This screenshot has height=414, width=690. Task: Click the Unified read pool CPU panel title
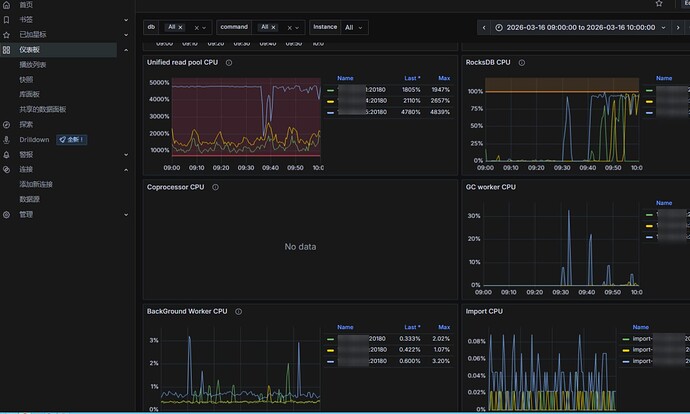pos(182,62)
